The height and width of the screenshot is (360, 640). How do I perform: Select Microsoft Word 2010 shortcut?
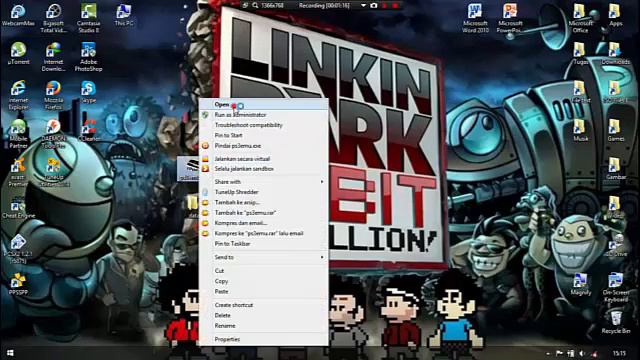tap(475, 18)
